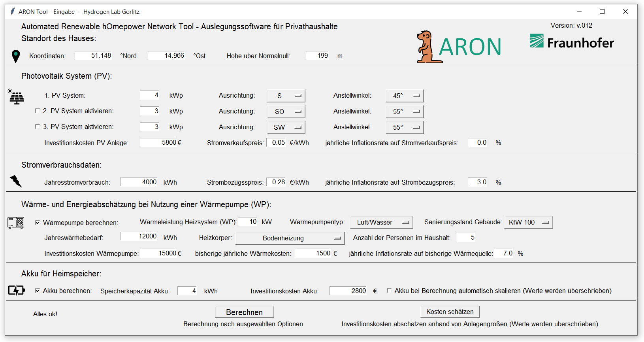Click the Berechnen button
This screenshot has width=644, height=342.
(245, 312)
